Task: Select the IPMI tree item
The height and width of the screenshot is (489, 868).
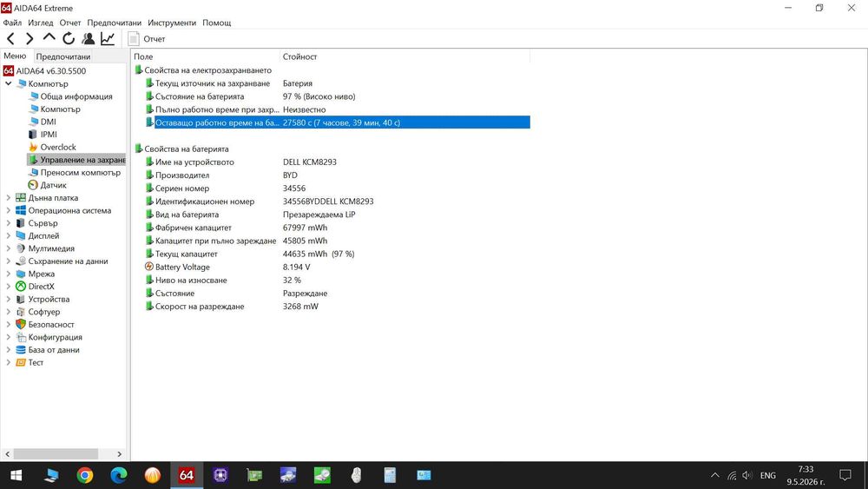Action: tap(49, 135)
